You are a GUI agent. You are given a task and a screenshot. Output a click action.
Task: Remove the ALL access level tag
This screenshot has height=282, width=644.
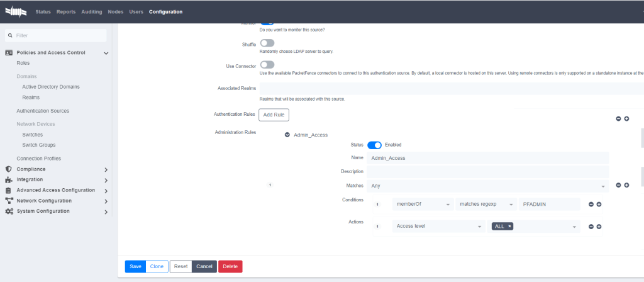509,227
